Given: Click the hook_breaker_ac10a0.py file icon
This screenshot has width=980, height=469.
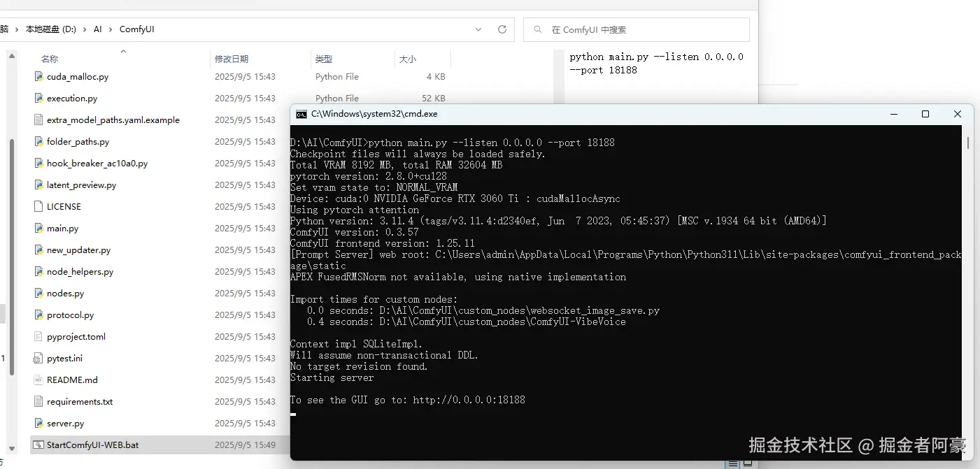Looking at the screenshot, I should click(39, 163).
